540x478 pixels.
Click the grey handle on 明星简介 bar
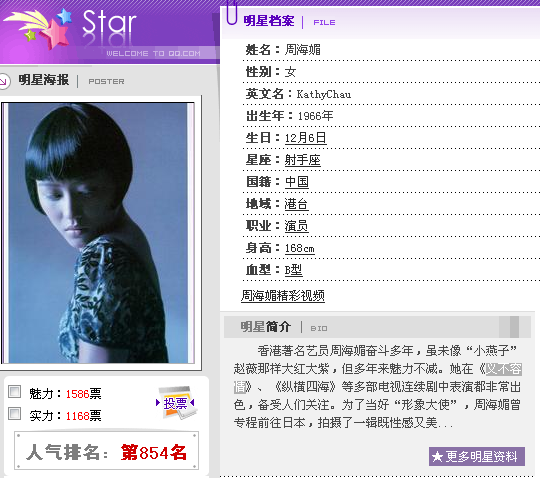pyautogui.click(x=514, y=327)
